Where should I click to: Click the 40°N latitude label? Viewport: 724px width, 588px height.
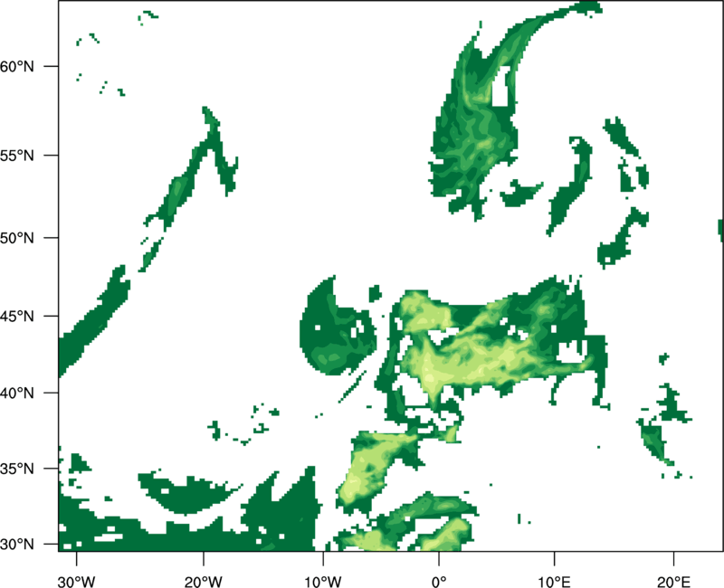tap(17, 394)
